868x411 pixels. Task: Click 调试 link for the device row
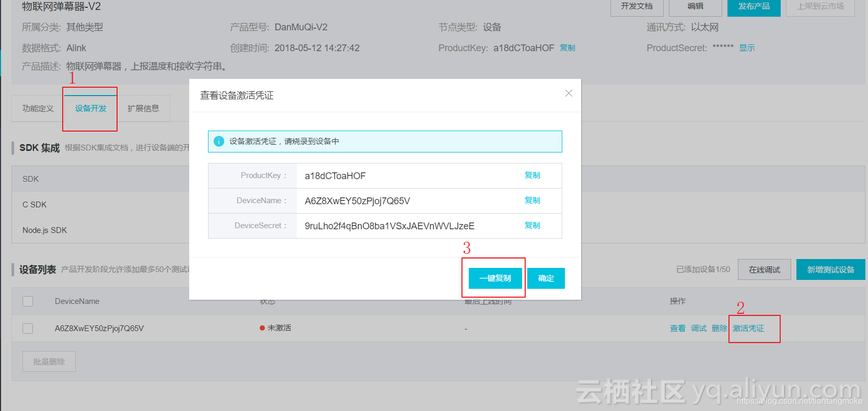tap(699, 328)
